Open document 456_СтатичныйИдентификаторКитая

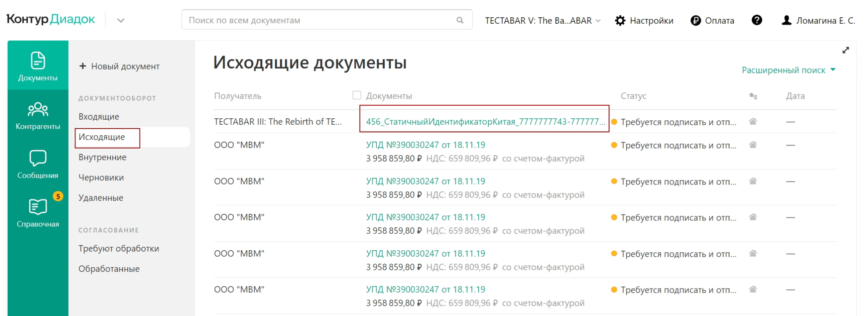click(x=485, y=122)
